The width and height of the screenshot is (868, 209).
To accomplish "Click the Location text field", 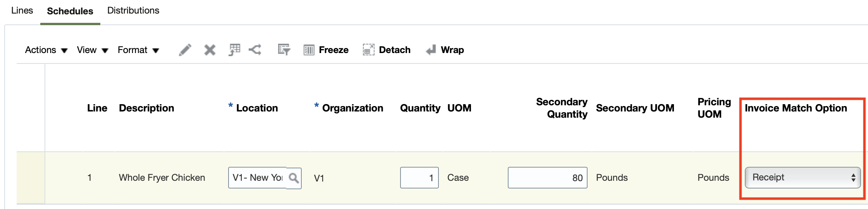I will (257, 178).
